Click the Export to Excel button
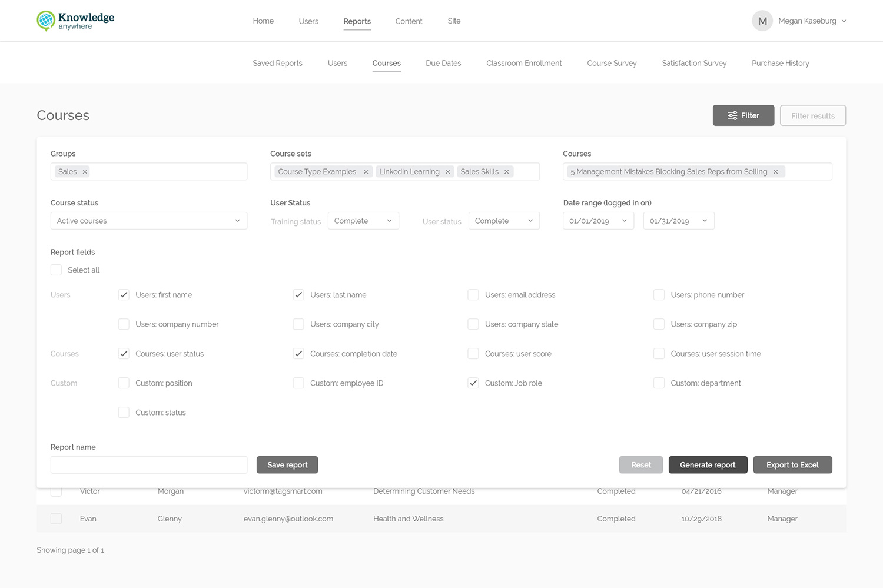This screenshot has width=883, height=588. pos(792,464)
